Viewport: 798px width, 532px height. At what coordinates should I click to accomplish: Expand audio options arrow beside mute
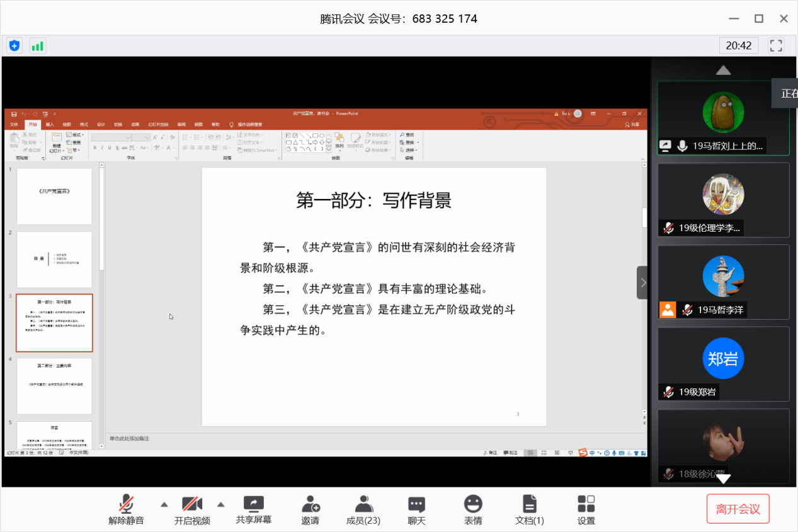pyautogui.click(x=164, y=504)
